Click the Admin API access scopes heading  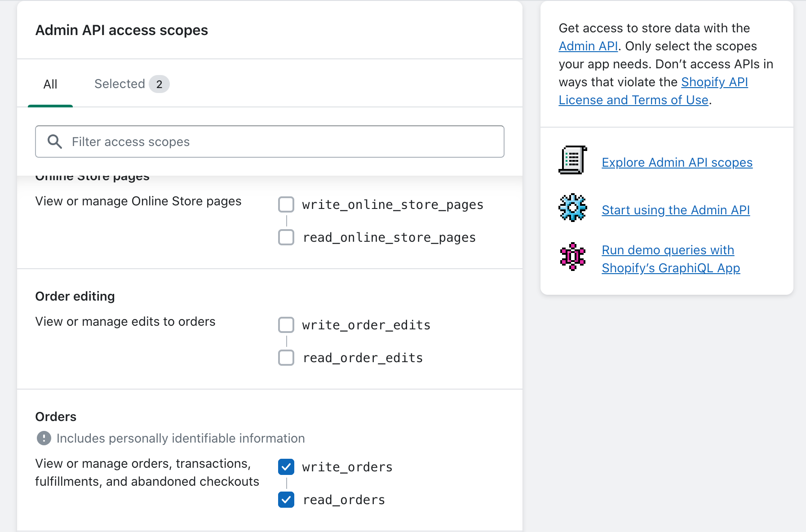click(122, 30)
